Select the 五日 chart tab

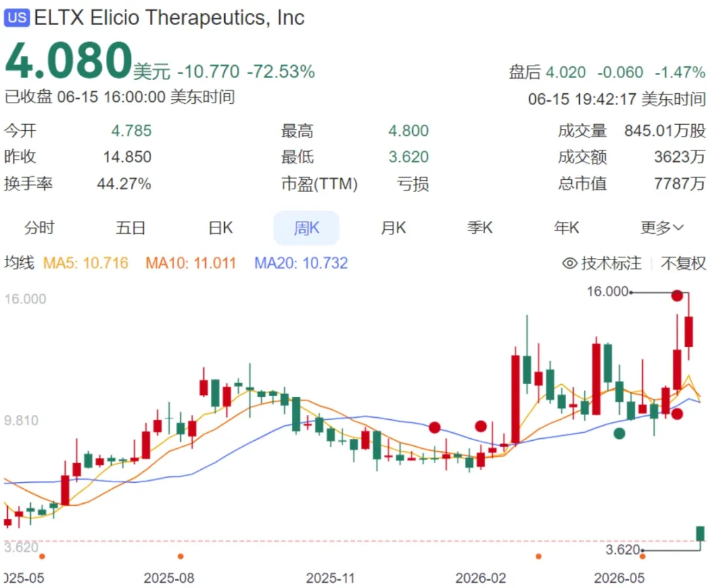[130, 227]
